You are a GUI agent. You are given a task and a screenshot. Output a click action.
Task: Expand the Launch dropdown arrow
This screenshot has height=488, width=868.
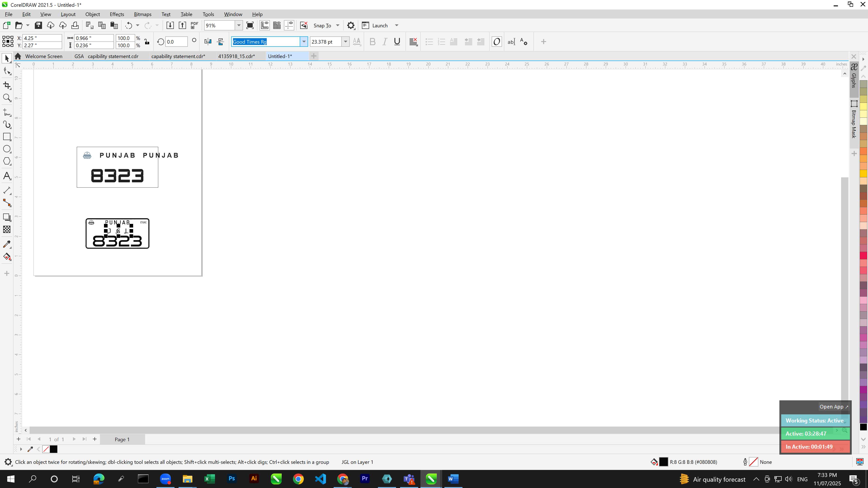click(397, 25)
